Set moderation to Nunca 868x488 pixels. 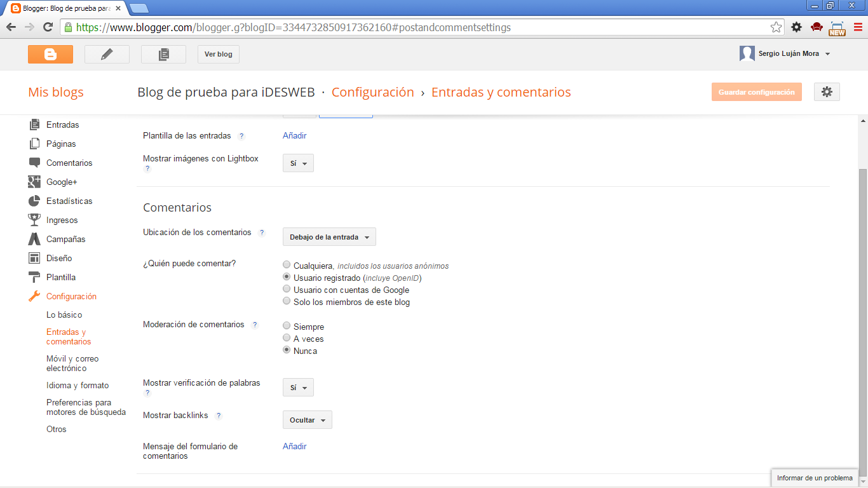coord(287,350)
